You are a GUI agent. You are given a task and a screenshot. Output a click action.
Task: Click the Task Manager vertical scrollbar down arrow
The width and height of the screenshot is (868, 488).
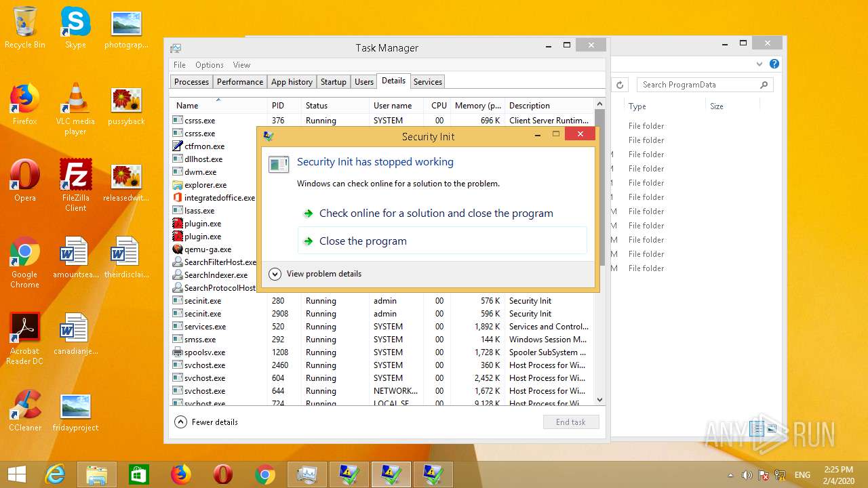tap(599, 400)
